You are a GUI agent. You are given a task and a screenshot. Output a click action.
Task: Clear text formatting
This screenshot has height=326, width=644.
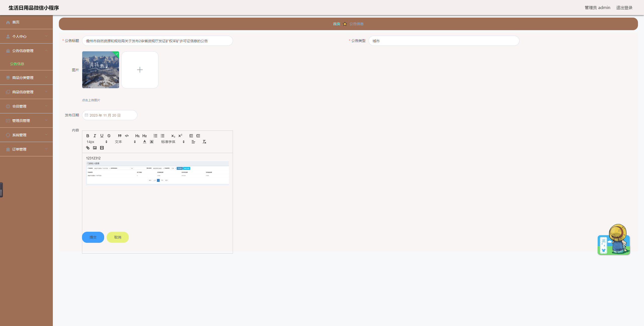pos(204,142)
